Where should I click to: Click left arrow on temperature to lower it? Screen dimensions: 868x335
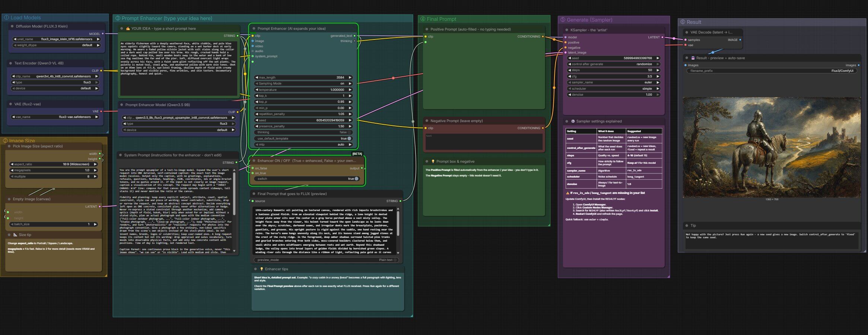coord(257,90)
